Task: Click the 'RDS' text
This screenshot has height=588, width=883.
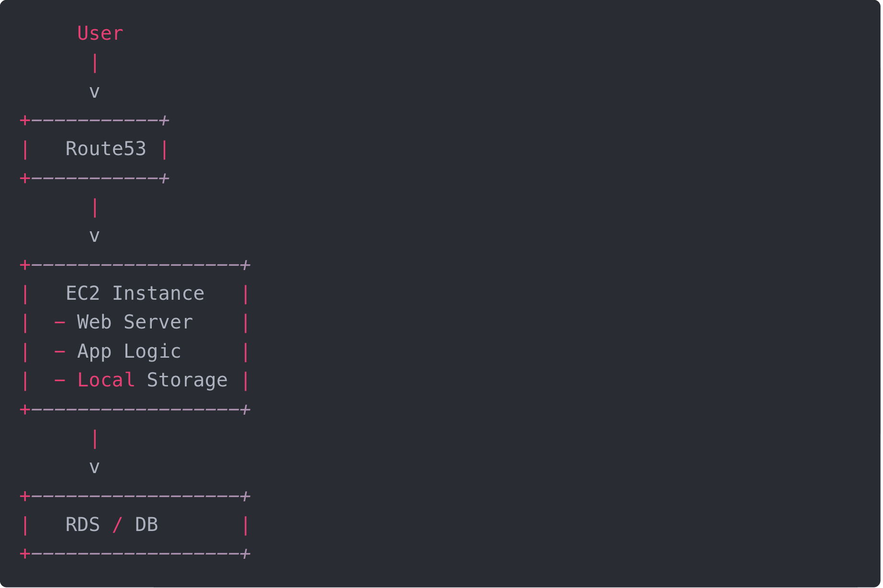Action: 83,525
